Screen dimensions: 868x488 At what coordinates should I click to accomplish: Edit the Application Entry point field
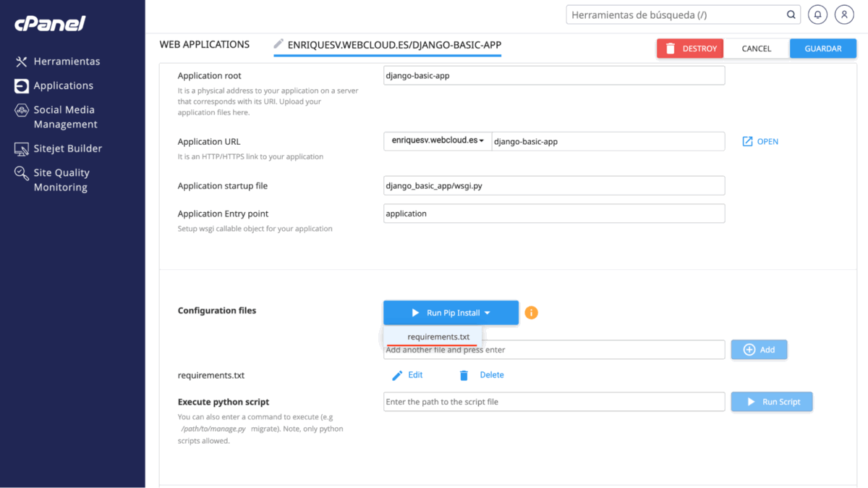(x=554, y=214)
